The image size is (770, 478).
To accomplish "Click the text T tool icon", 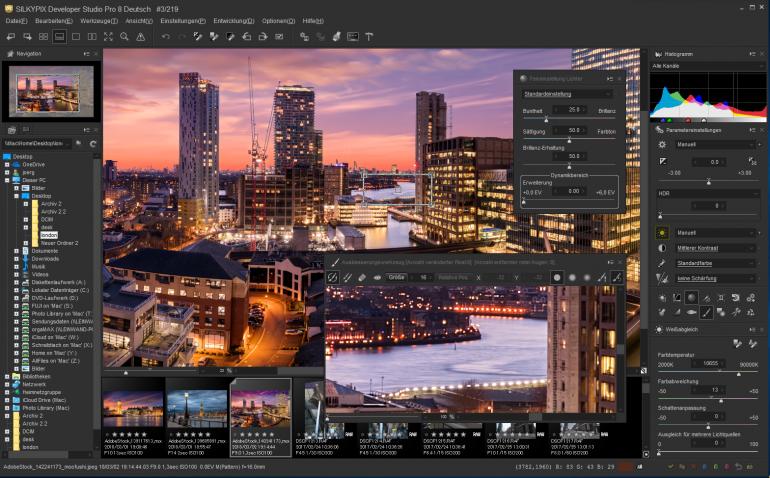I will click(x=369, y=37).
